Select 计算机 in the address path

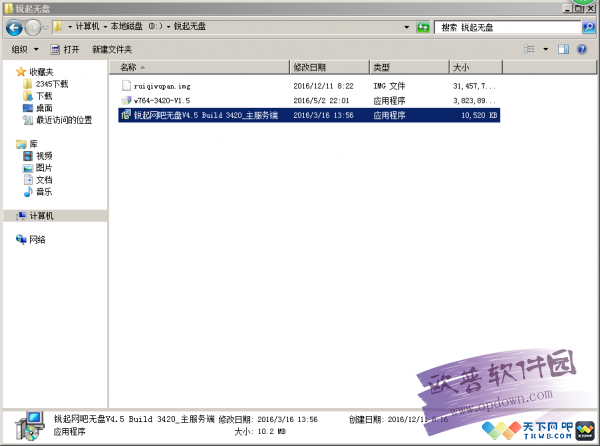(x=87, y=26)
